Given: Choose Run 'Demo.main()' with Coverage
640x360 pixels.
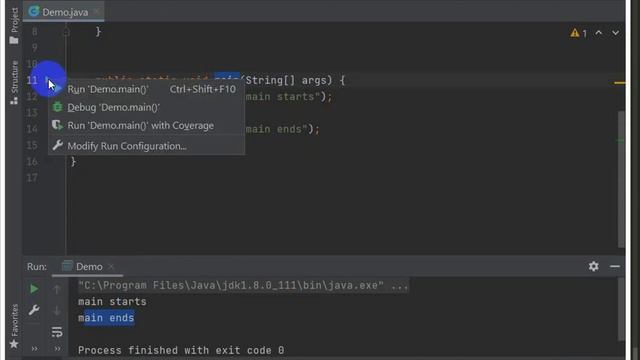Looking at the screenshot, I should point(147,125).
